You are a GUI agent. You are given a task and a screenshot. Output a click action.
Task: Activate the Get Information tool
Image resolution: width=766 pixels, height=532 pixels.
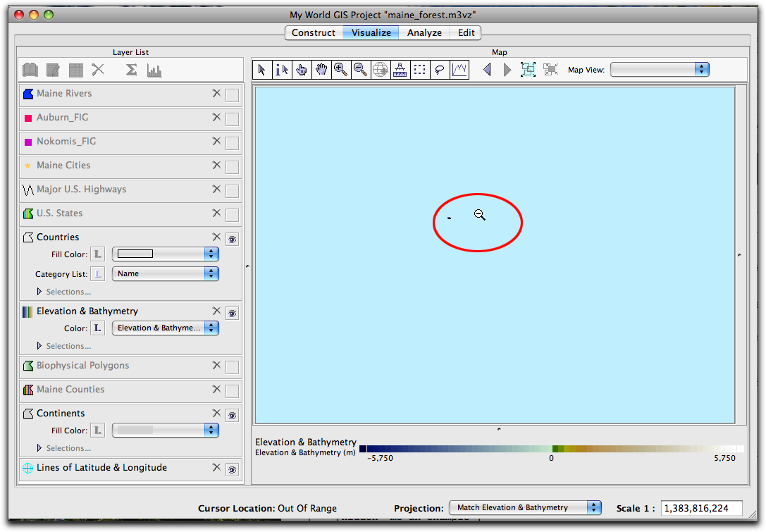click(x=282, y=70)
